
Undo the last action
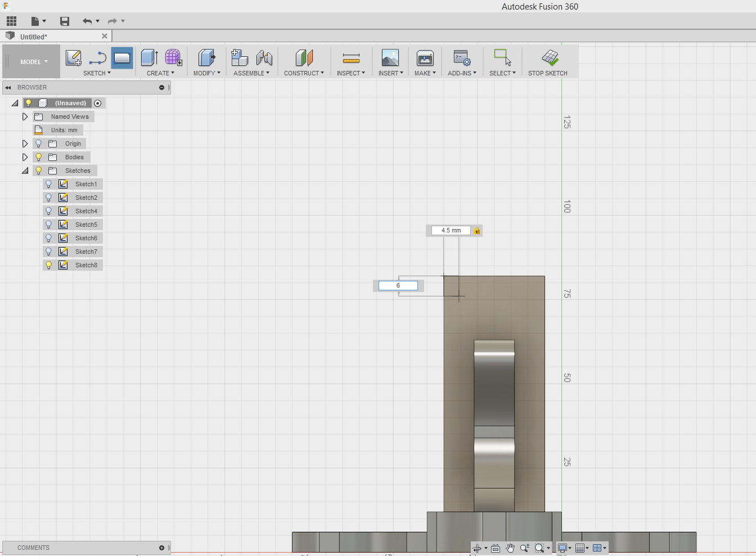[87, 21]
